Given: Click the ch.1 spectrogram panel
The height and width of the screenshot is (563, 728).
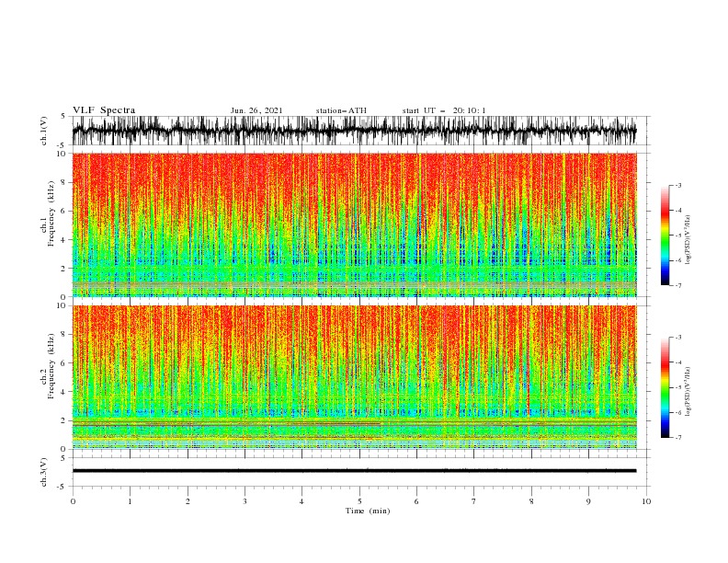Looking at the screenshot, I should tap(354, 224).
